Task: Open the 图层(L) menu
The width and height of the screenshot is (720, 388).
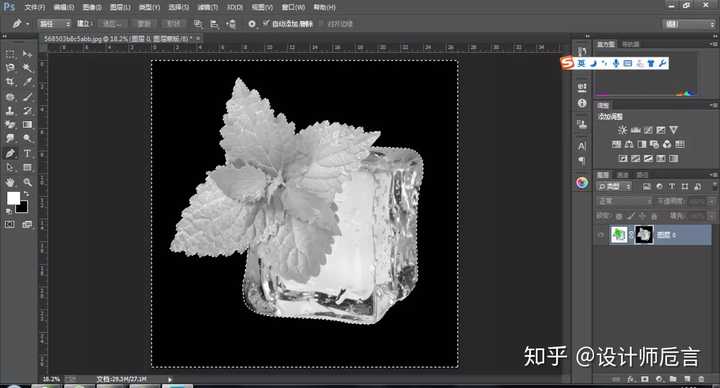Action: click(120, 7)
